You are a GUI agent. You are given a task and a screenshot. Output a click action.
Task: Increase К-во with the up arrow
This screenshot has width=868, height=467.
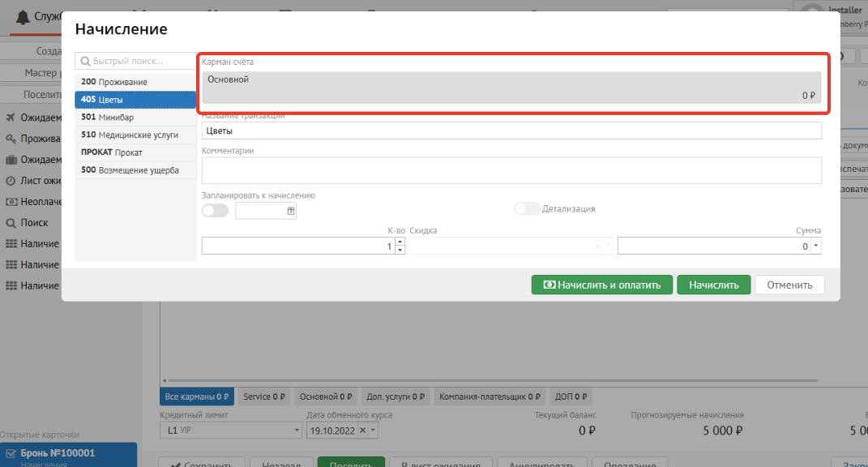(x=400, y=242)
